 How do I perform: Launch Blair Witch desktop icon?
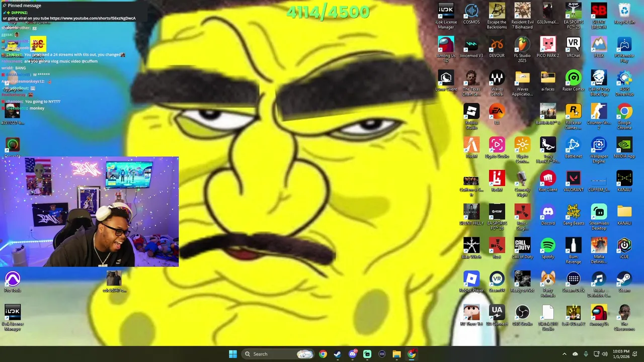[471, 249]
